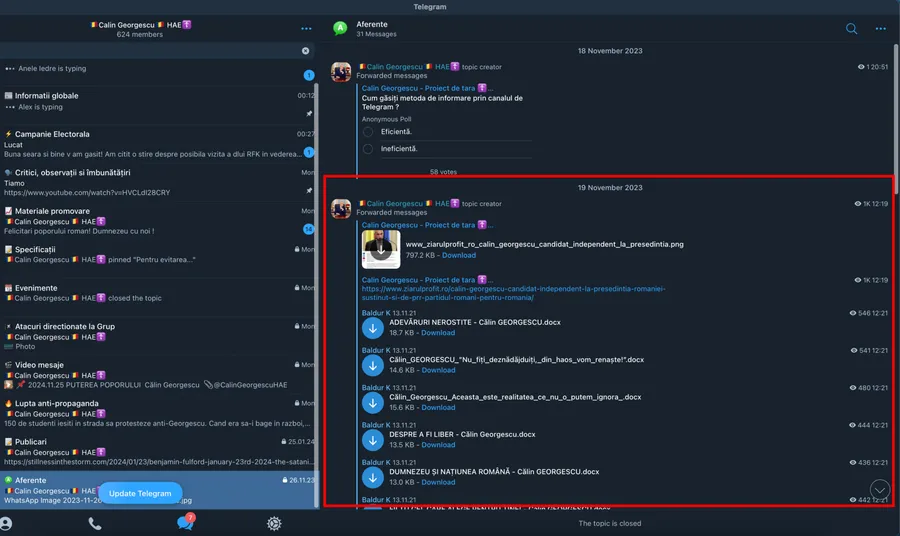The height and width of the screenshot is (536, 900).
Task: Open the Contacts tab icon
Action: pos(7,523)
